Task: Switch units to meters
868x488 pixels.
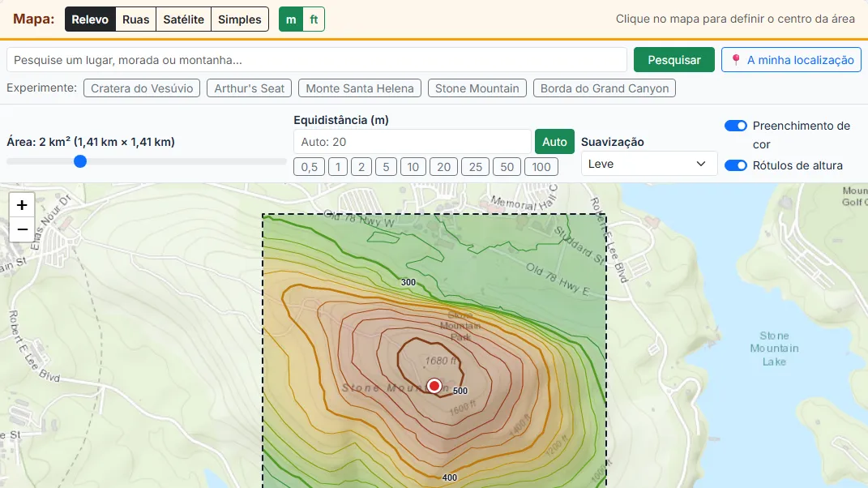Action: click(x=291, y=19)
